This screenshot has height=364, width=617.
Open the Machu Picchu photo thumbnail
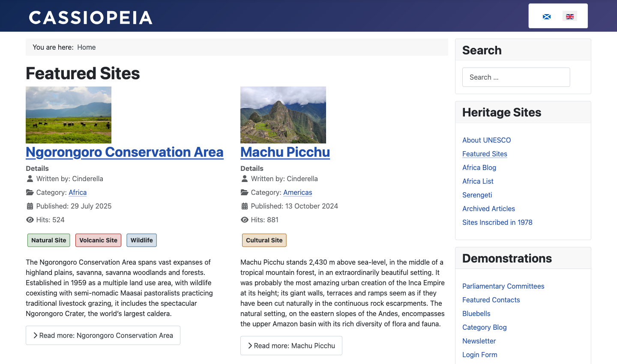(283, 115)
